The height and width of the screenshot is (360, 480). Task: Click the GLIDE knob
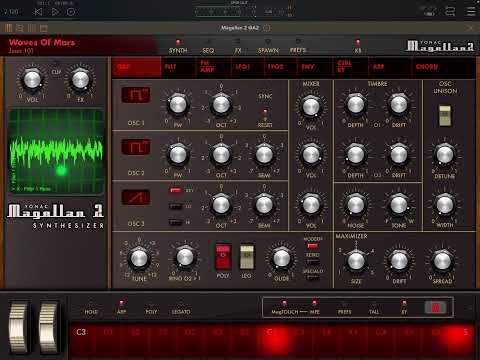pos(282,258)
